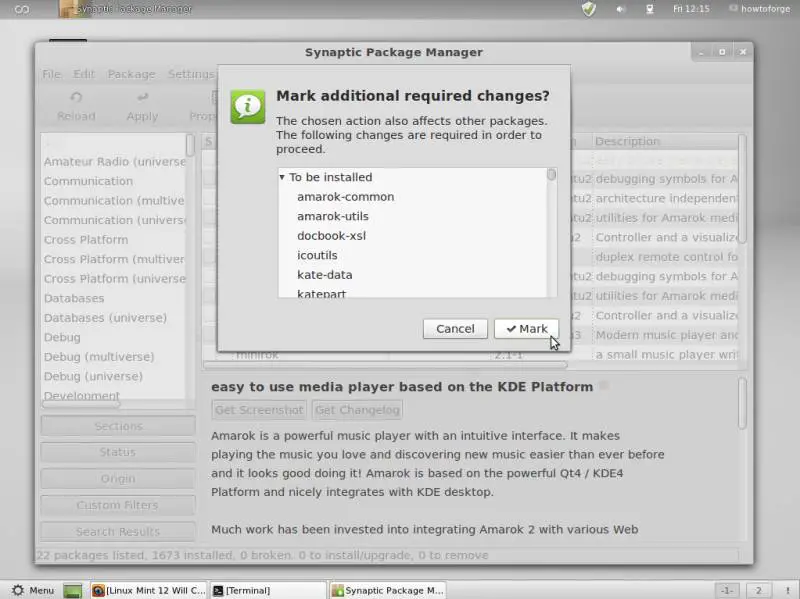Click the infinity icon at the top-left panel corner
The width and height of the screenshot is (800, 599).
[21, 9]
